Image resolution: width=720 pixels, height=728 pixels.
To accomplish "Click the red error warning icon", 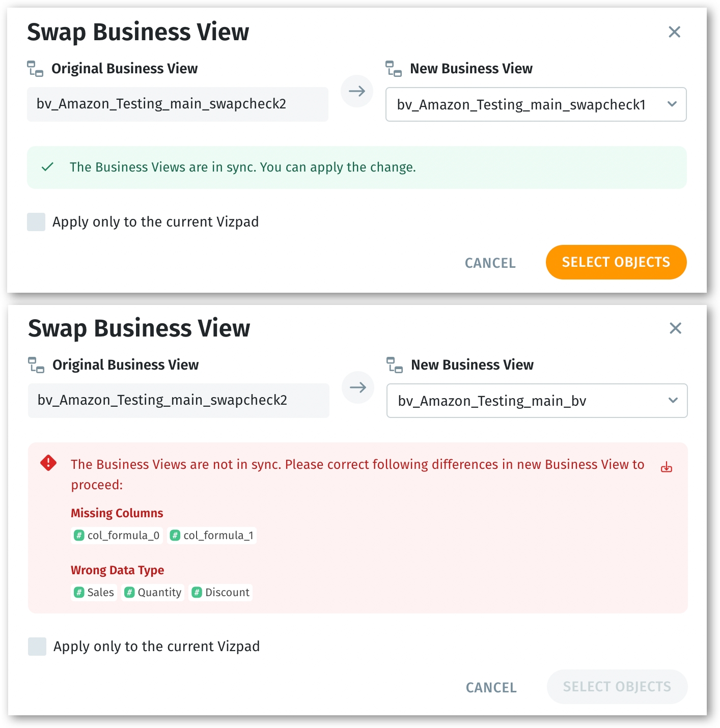I will (48, 463).
